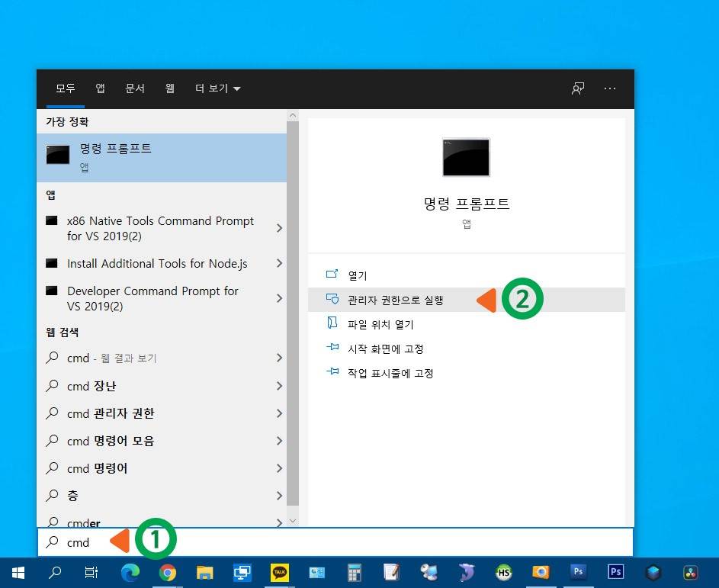Image resolution: width=719 pixels, height=588 pixels.
Task: Open File Explorer from the taskbar
Action: 204,573
